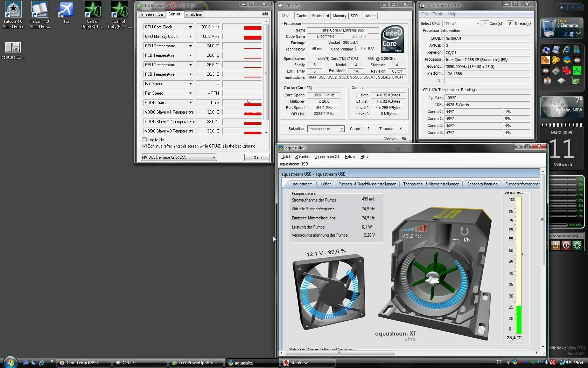Switch to CPU-Z on the taskbar

tap(140, 363)
